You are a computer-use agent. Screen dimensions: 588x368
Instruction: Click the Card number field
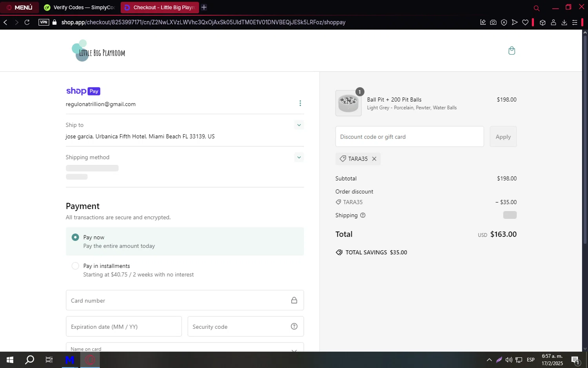(185, 301)
